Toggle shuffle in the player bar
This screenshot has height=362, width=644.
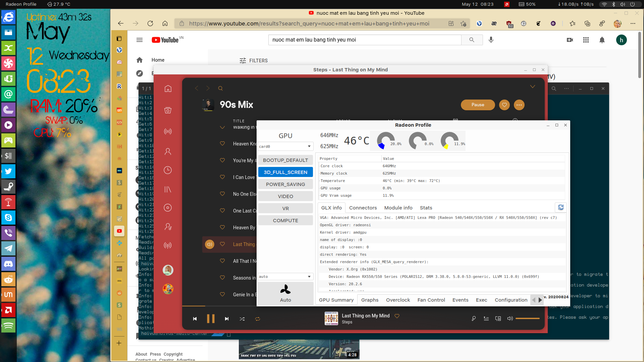pos(242,319)
